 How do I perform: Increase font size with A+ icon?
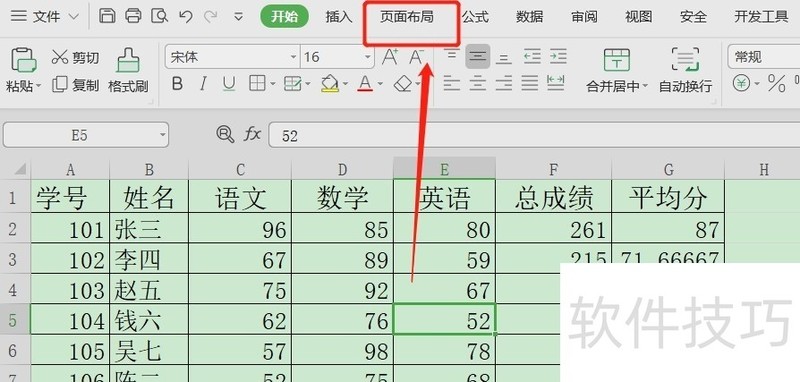[390, 57]
